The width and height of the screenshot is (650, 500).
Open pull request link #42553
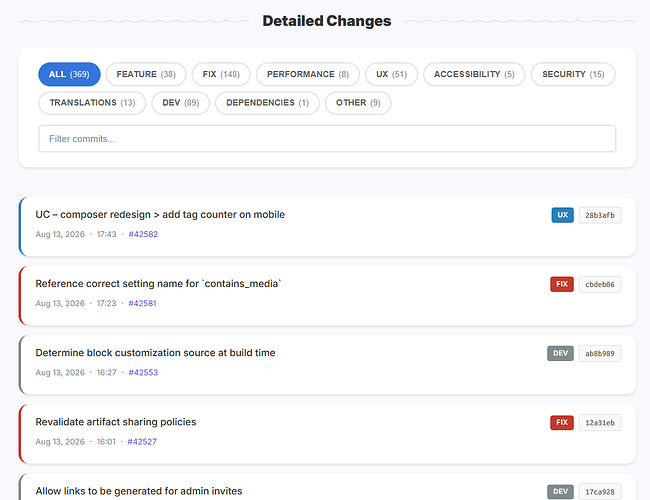[x=143, y=373]
